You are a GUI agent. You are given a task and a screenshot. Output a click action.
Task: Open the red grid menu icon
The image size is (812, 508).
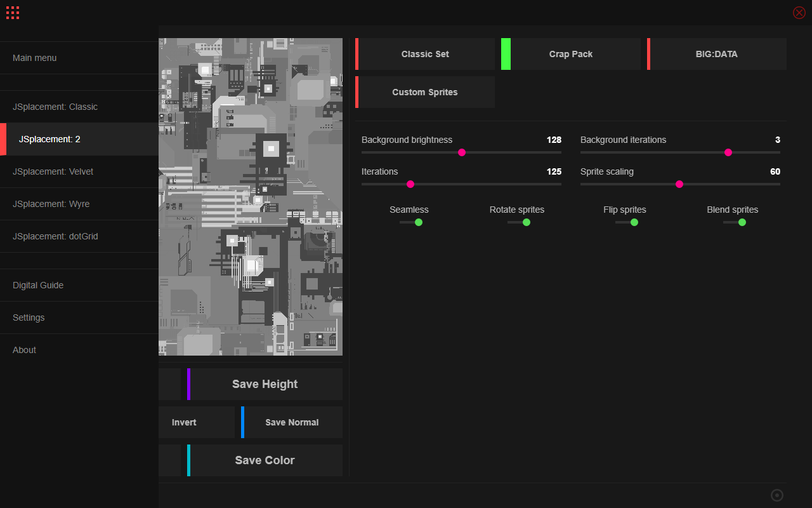click(x=13, y=13)
